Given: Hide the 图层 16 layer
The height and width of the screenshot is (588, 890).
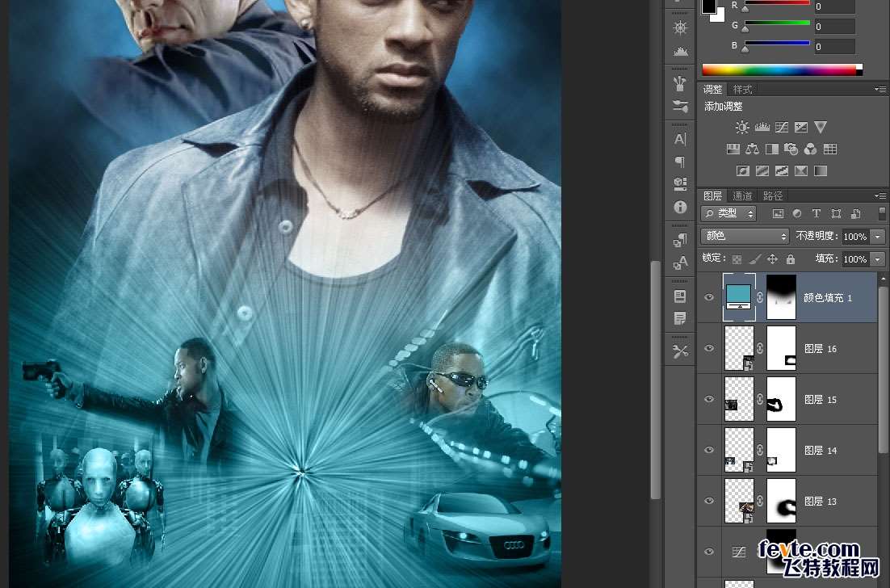Looking at the screenshot, I should point(709,348).
